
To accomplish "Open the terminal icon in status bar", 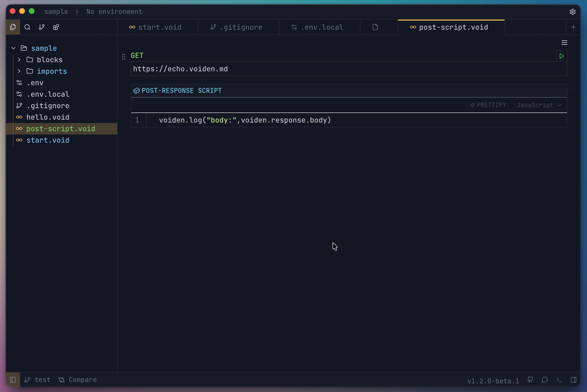I will click(x=559, y=380).
